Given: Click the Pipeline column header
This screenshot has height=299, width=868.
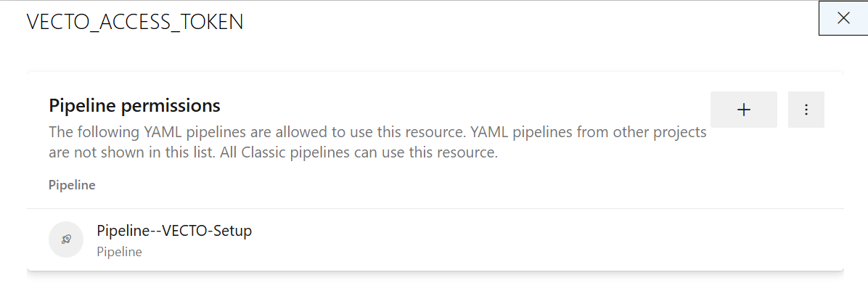Looking at the screenshot, I should [72, 185].
